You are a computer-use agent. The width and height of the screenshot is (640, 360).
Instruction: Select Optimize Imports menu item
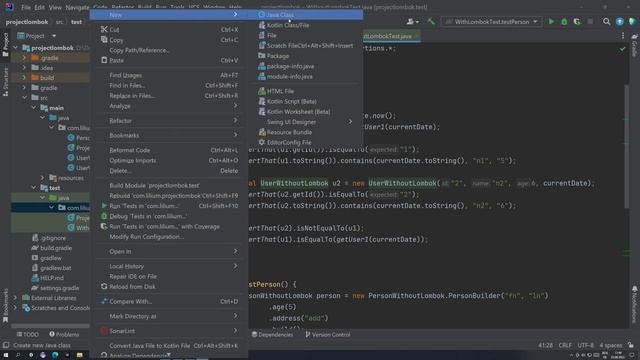click(169, 160)
